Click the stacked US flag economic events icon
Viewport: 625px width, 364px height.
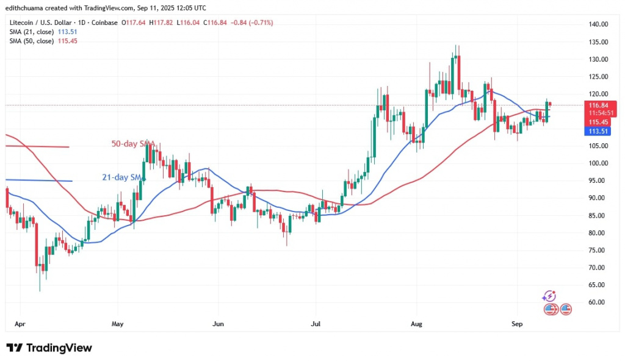(x=551, y=309)
